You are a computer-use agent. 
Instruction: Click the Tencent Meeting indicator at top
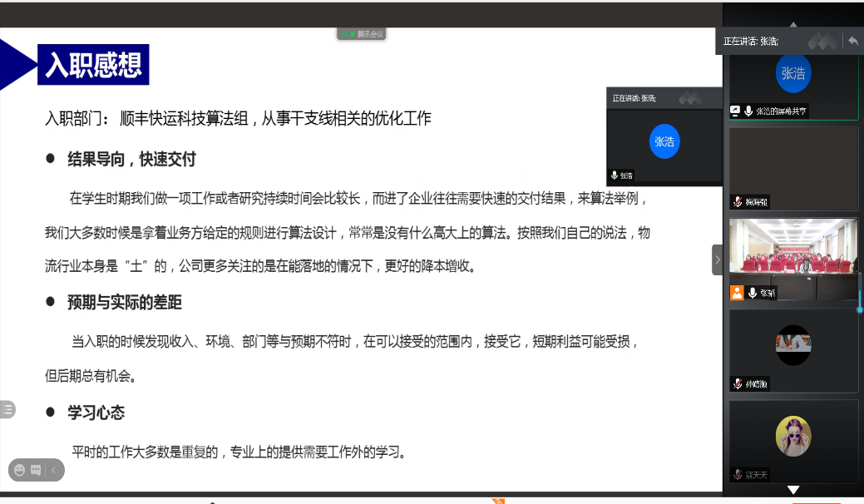[x=362, y=34]
